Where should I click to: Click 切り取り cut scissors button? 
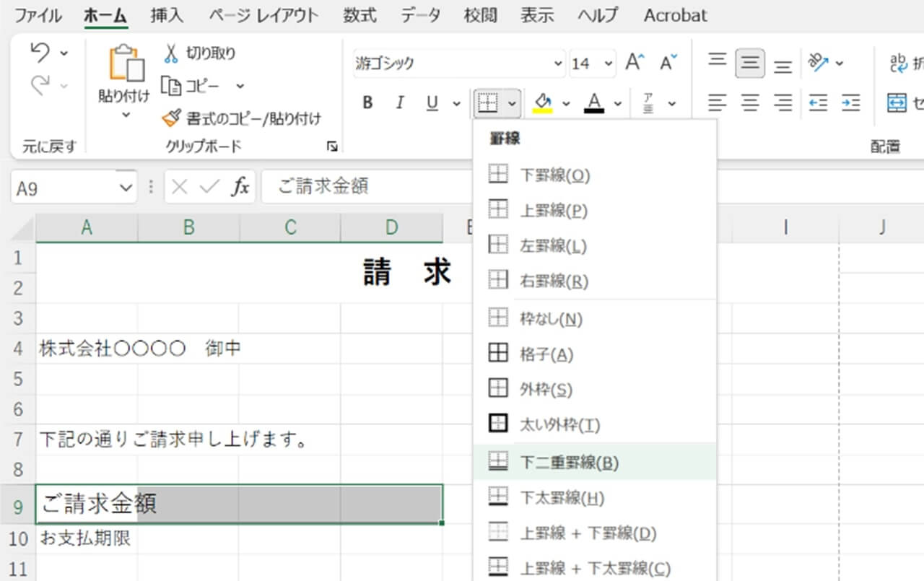click(x=200, y=53)
